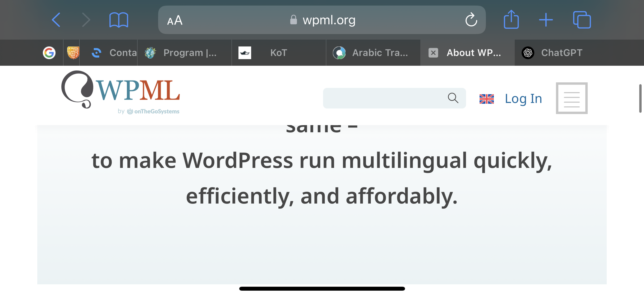Open the bookmarks book icon
The height and width of the screenshot is (297, 644).
119,20
